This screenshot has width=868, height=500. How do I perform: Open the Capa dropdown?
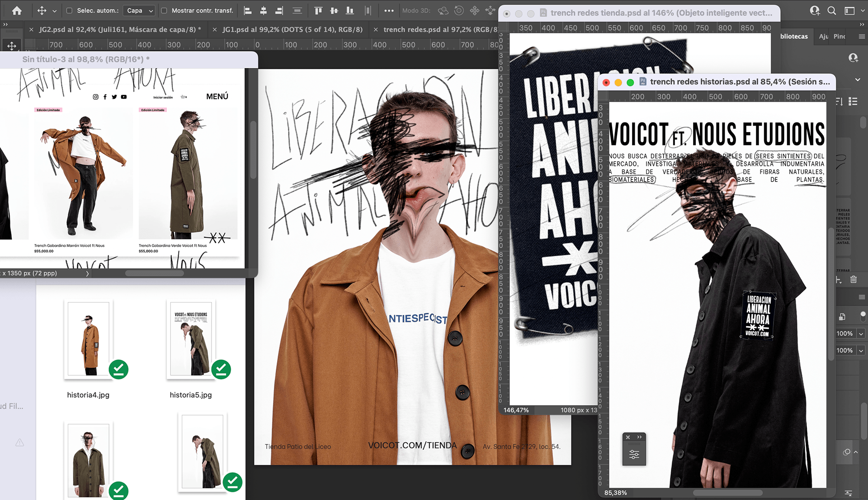tap(139, 10)
